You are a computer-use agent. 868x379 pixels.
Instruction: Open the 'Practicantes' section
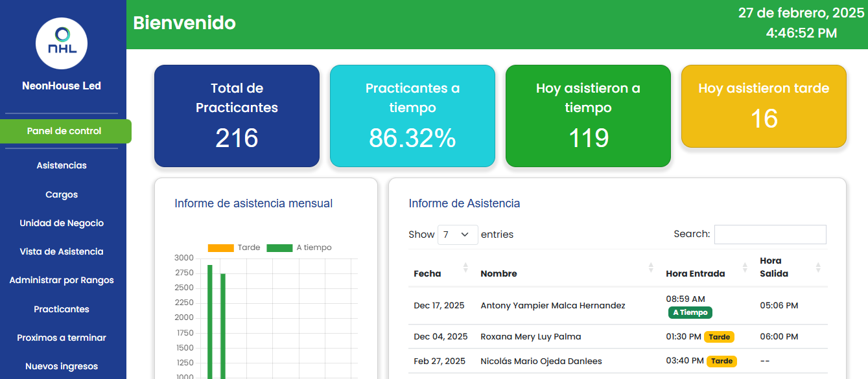[62, 309]
